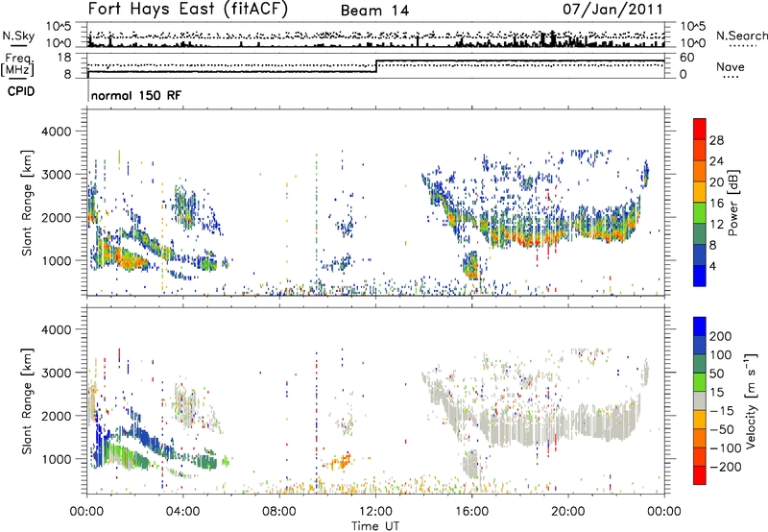768x532 pixels.
Task: Click the date '07/Jan/2011'
Action: [x=612, y=9]
